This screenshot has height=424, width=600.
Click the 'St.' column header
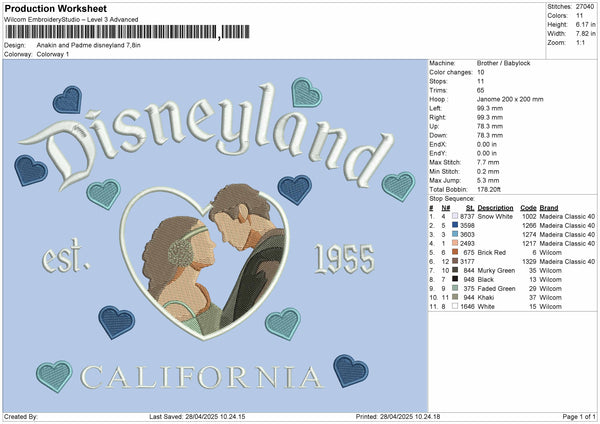point(470,208)
